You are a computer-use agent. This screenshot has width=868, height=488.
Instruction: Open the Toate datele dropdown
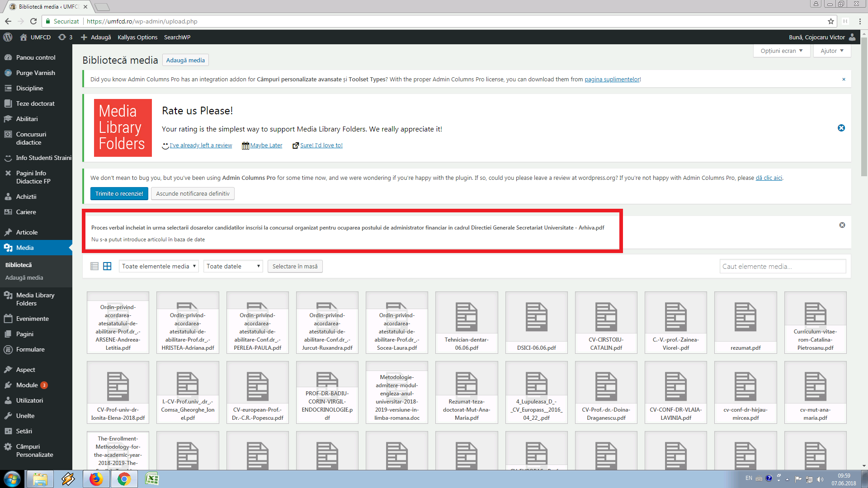[x=233, y=266]
